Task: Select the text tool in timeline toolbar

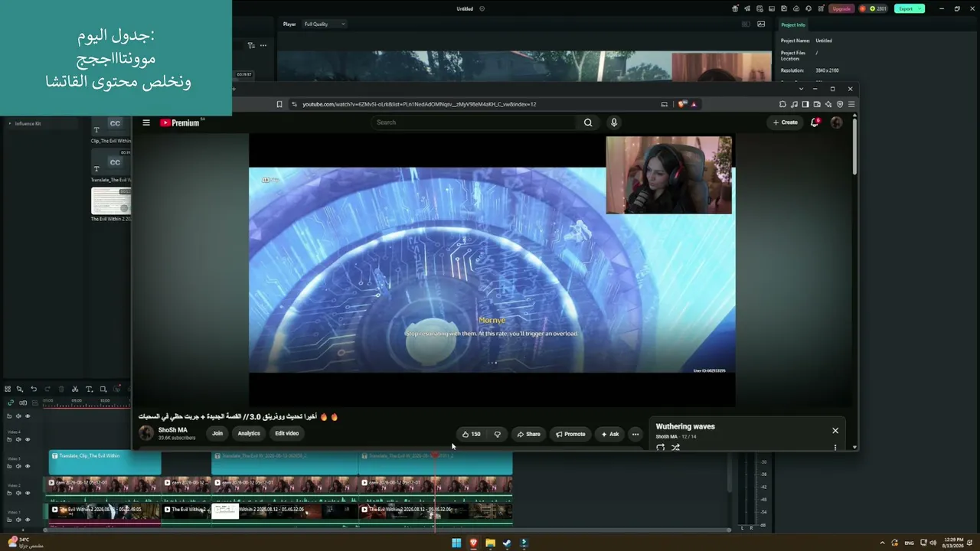Action: tap(89, 390)
